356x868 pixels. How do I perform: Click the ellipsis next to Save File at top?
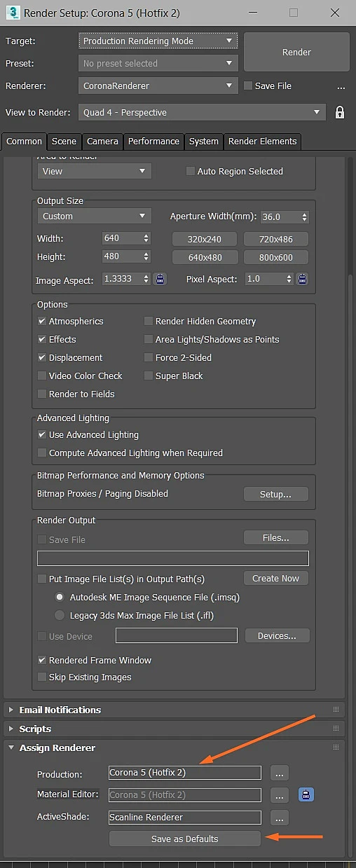[x=341, y=87]
